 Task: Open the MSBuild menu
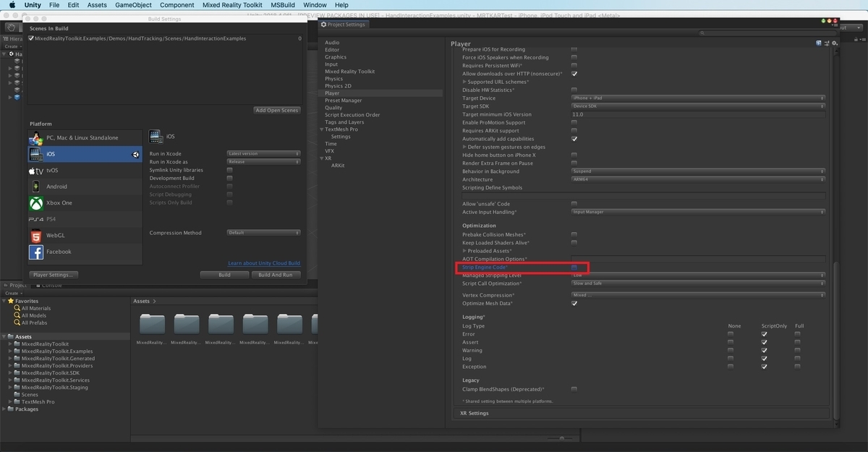pyautogui.click(x=283, y=5)
